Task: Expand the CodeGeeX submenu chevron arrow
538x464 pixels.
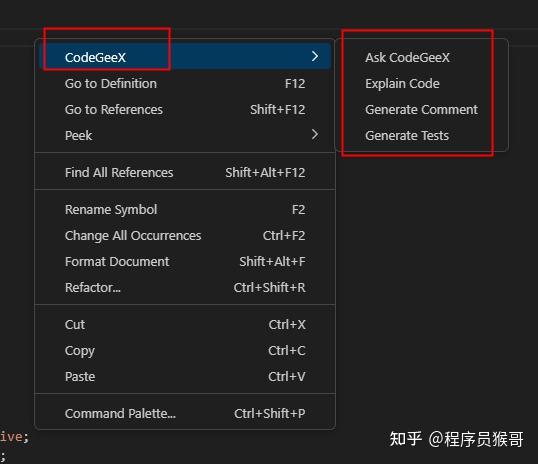Action: click(315, 56)
